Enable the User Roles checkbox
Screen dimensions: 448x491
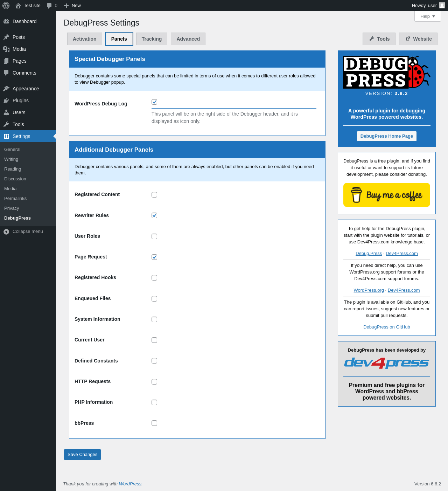[154, 236]
